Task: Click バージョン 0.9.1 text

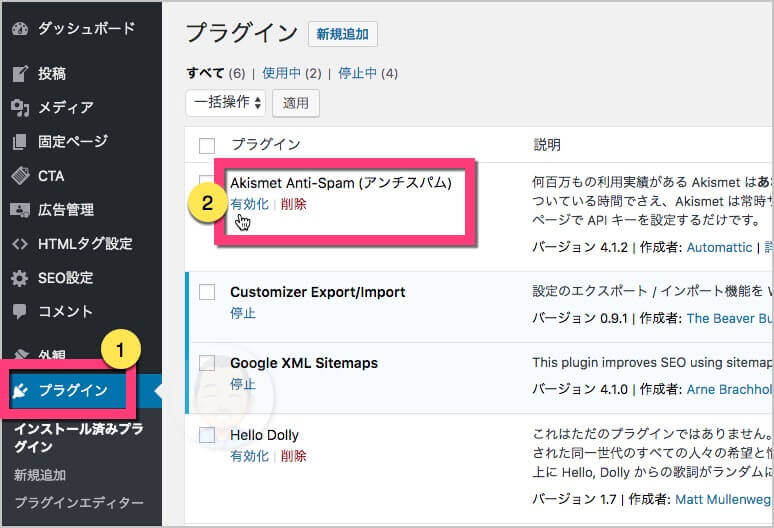Action: pyautogui.click(x=580, y=318)
